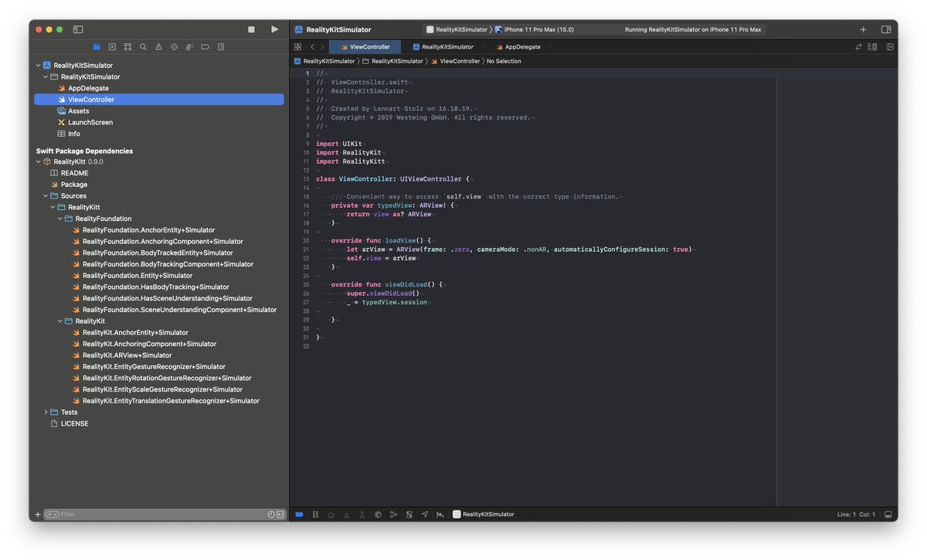
Task: Click RealityKitSimulator folder in jump bar
Action: (392, 61)
